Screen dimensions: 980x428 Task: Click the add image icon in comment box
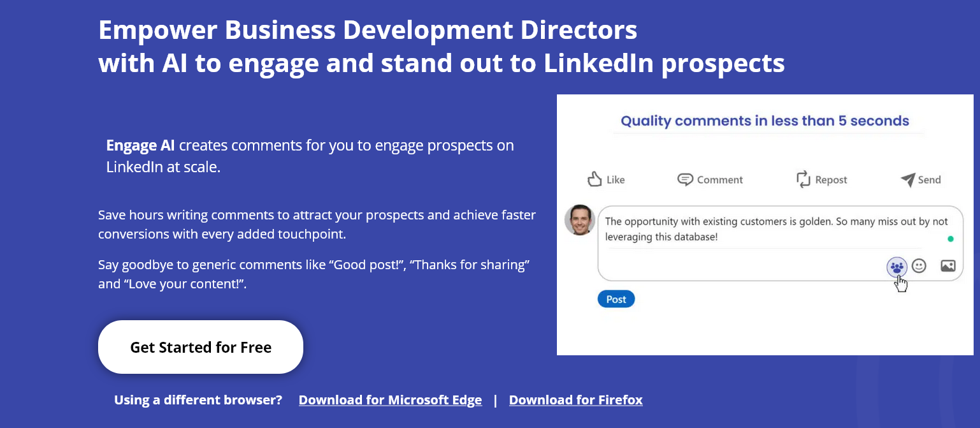coord(948,266)
